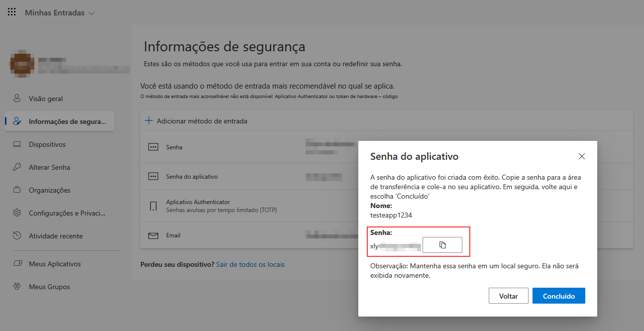The image size is (644, 331).
Task: Click the blurred profile avatar picture
Action: [x=22, y=64]
